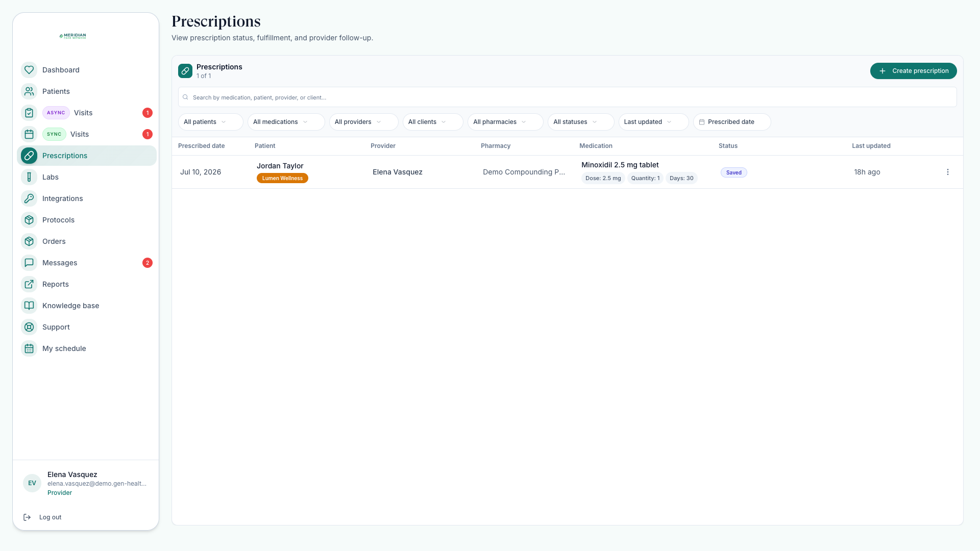
Task: Click the Demo Compounding pharmacy cell
Action: coord(524,172)
